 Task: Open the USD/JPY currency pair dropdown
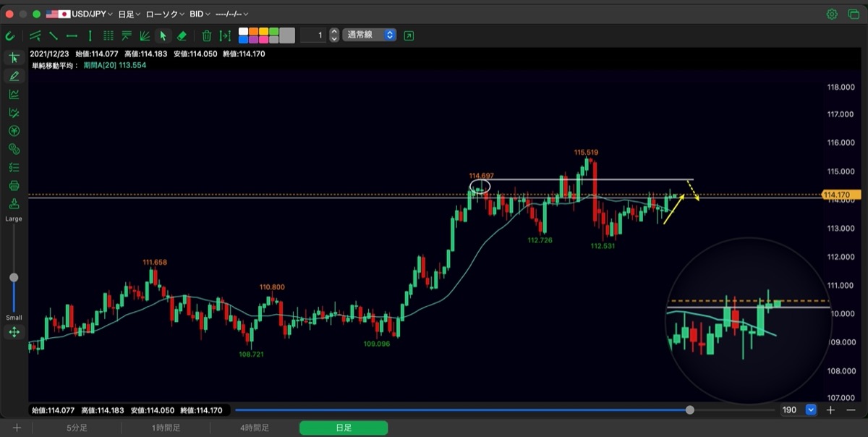coord(80,14)
